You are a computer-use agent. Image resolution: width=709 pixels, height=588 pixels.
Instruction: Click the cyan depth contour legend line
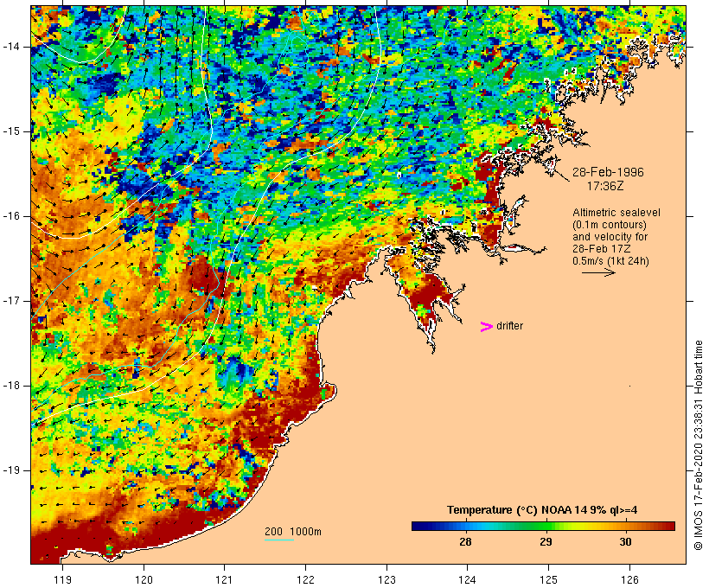279,540
